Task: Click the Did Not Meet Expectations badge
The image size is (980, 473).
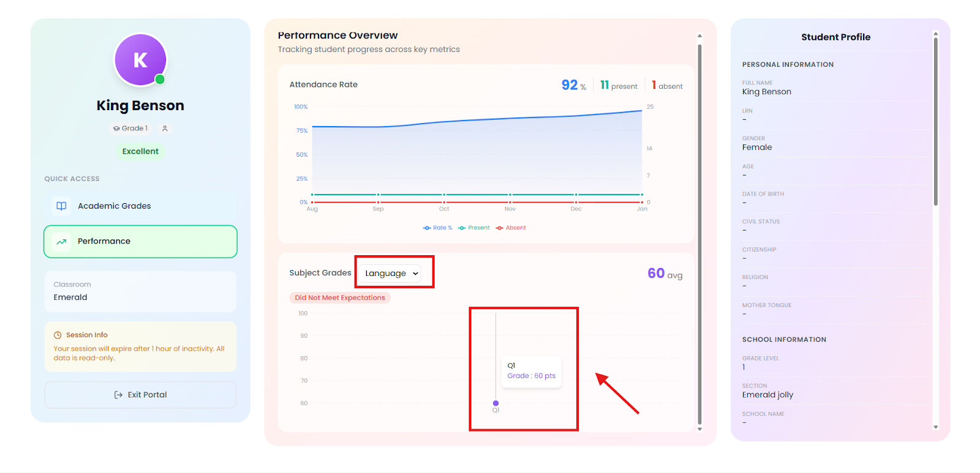Action: 340,298
